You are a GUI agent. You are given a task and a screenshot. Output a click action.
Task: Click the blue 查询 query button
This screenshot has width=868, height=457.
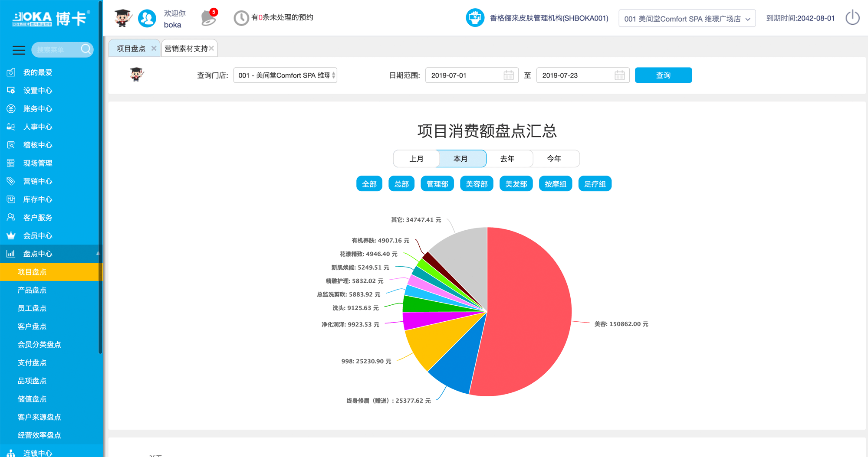click(x=663, y=75)
